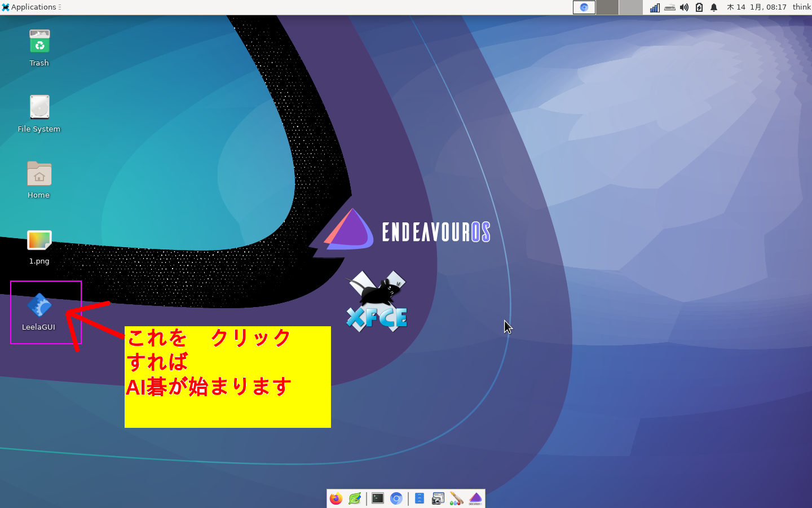Switch to the second workspace in pager

607,7
